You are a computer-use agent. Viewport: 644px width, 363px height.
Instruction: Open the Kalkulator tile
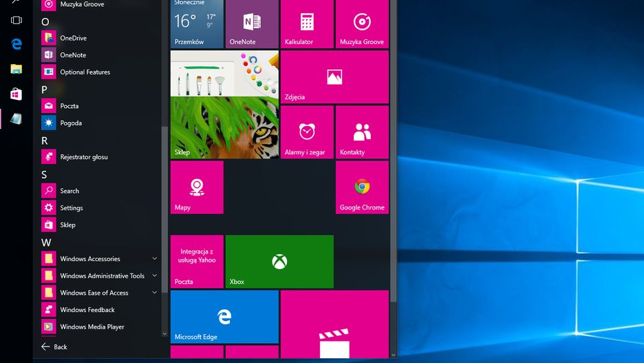tap(308, 24)
